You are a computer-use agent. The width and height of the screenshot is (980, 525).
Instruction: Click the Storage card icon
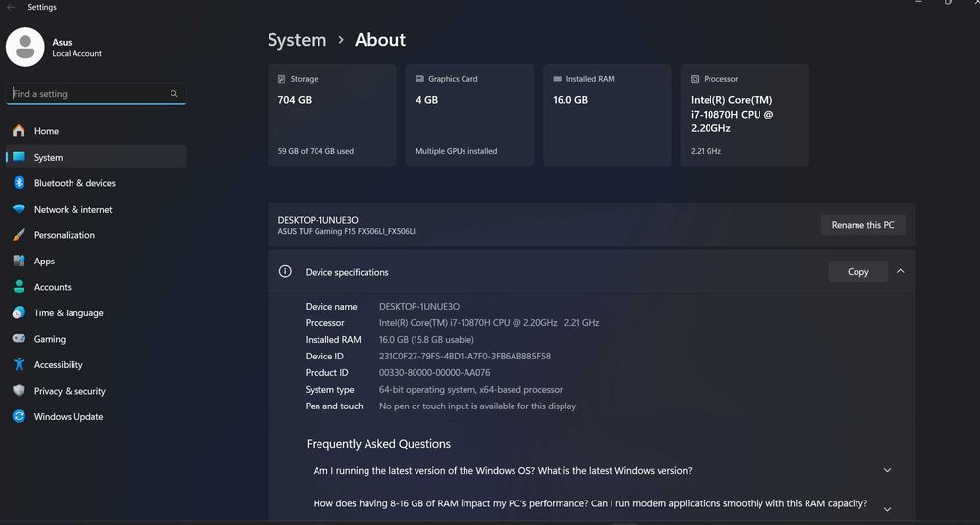pos(282,79)
